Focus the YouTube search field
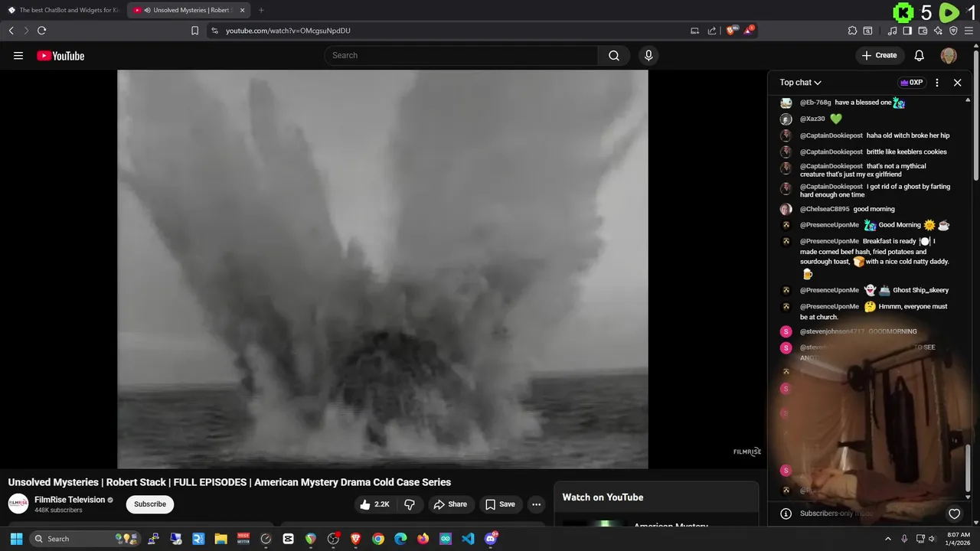980x551 pixels. (x=461, y=55)
